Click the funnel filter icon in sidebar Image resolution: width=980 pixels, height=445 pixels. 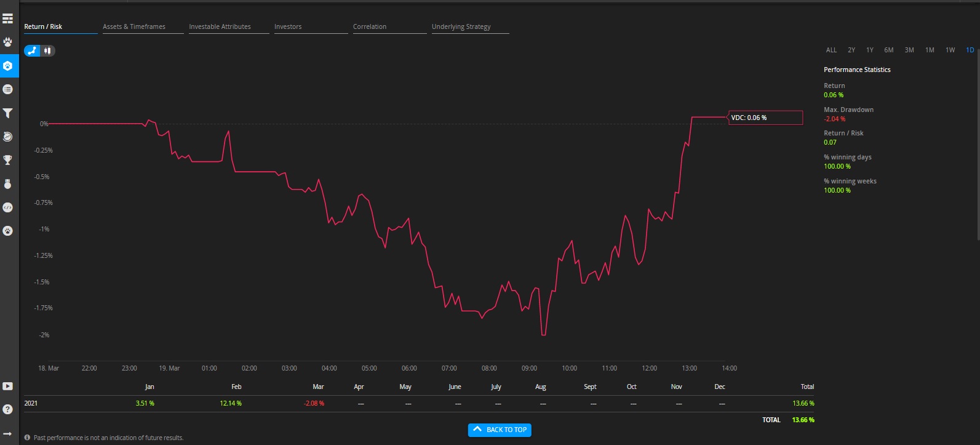7,113
